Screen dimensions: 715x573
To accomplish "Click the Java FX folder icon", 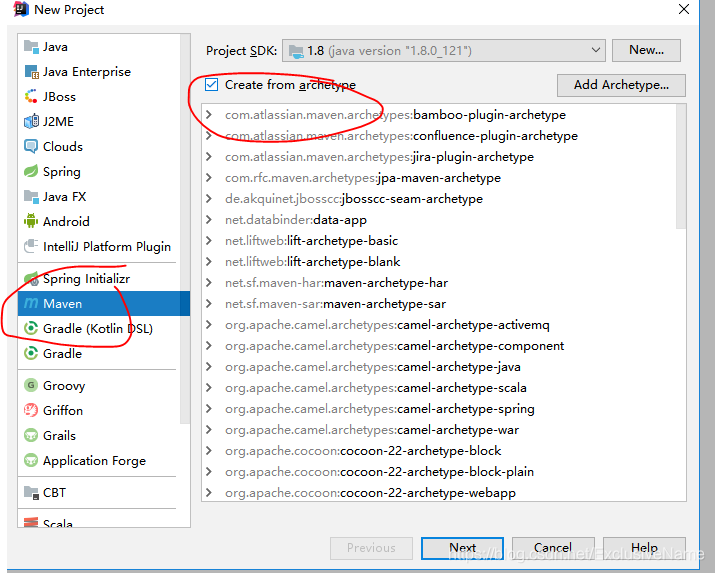I will pos(31,196).
